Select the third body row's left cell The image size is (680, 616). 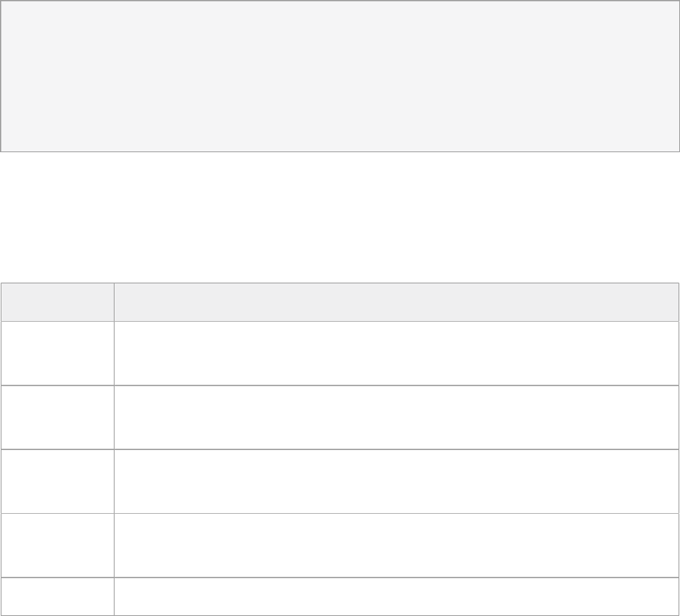(57, 481)
